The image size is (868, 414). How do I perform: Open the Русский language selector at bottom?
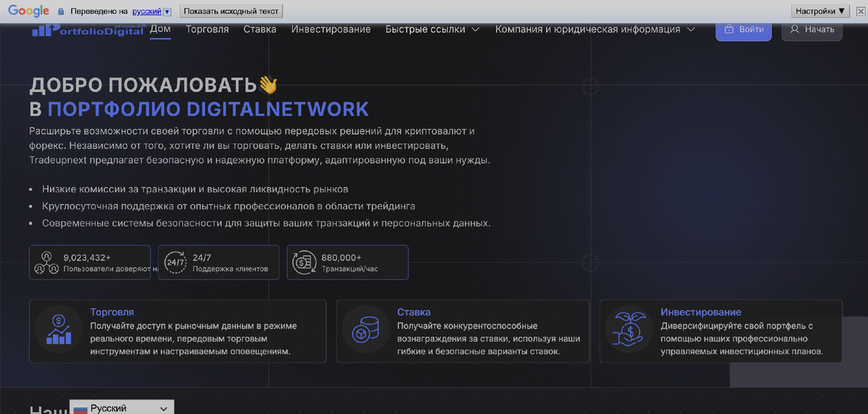click(x=122, y=408)
